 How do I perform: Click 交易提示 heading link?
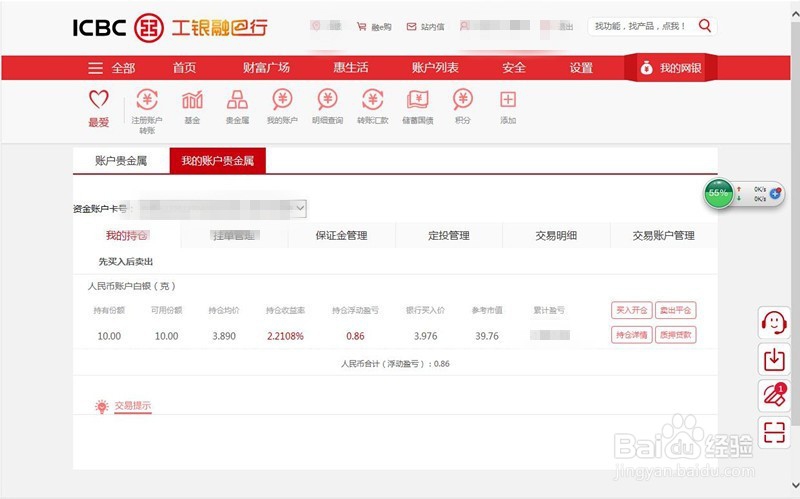(x=133, y=406)
